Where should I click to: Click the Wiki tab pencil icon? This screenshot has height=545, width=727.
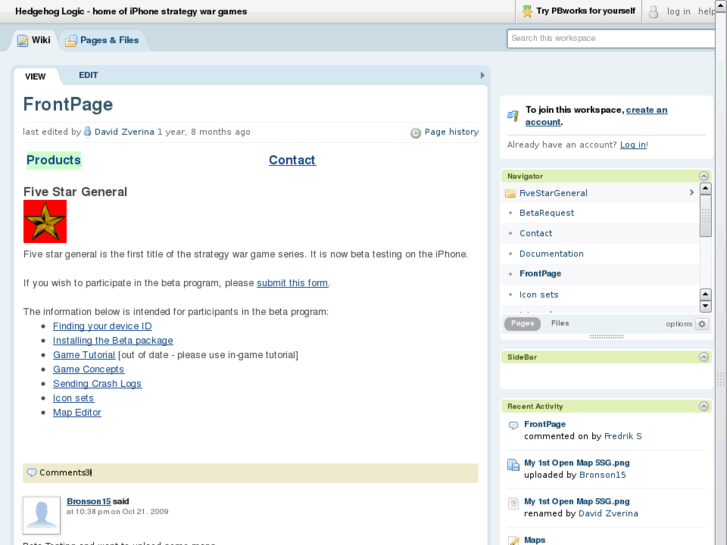(23, 40)
